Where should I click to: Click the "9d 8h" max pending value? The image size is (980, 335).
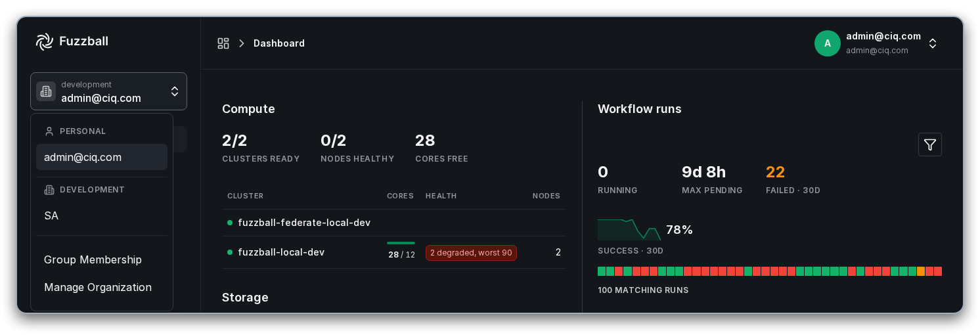[x=703, y=172]
